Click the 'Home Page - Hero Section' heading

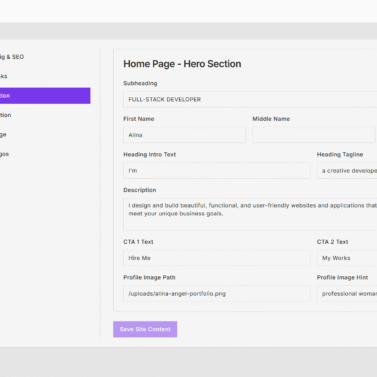[182, 64]
